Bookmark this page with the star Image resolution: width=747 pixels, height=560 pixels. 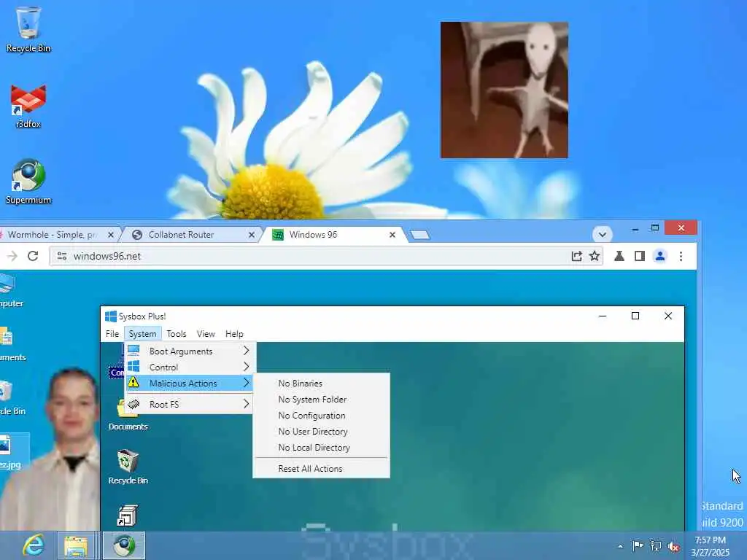click(594, 256)
